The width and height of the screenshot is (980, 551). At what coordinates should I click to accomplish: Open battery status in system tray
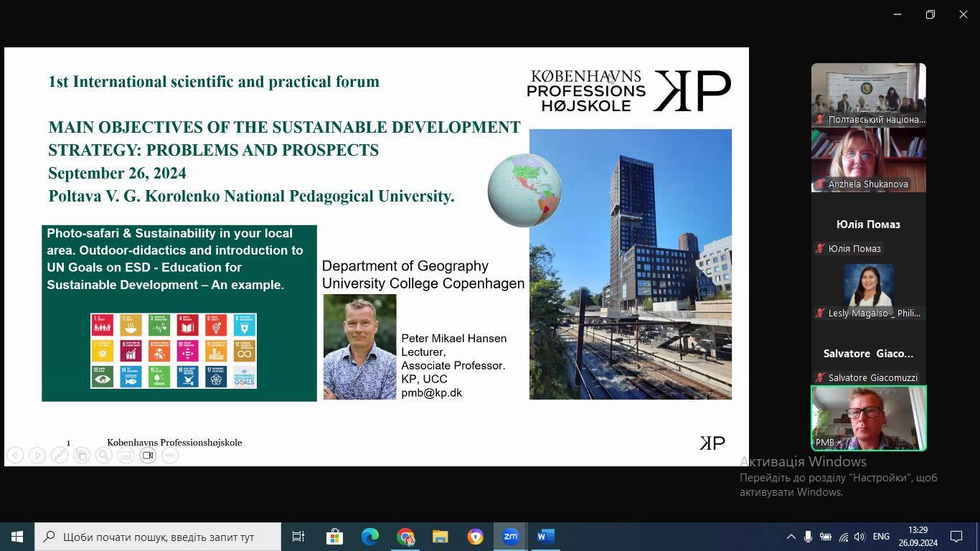(826, 537)
